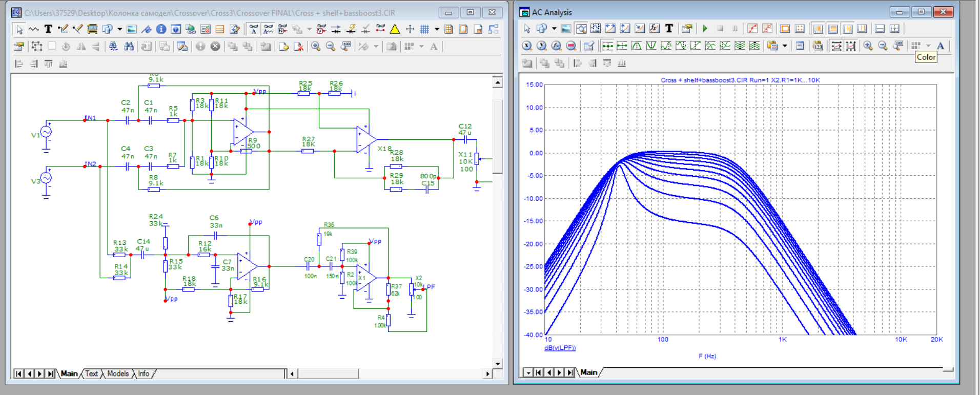Open dropdown arrow beside disabled pins icon

pyautogui.click(x=310, y=29)
